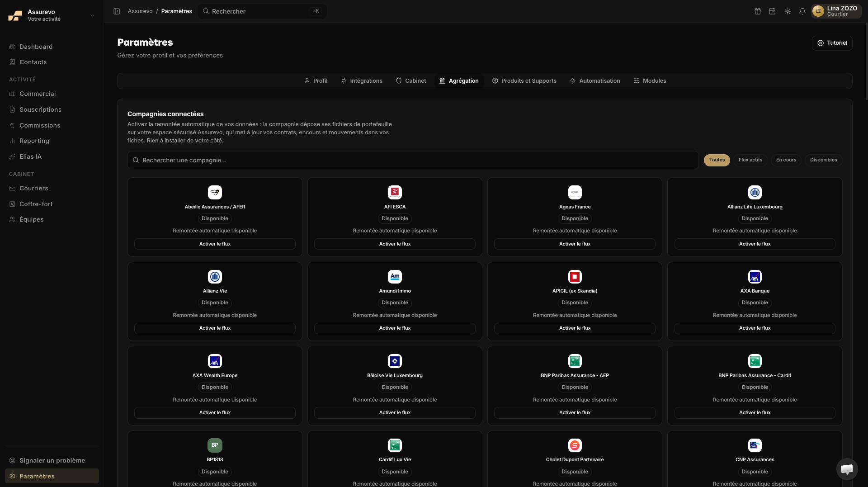The width and height of the screenshot is (868, 487).
Task: Open the notifications bell
Action: tap(802, 11)
